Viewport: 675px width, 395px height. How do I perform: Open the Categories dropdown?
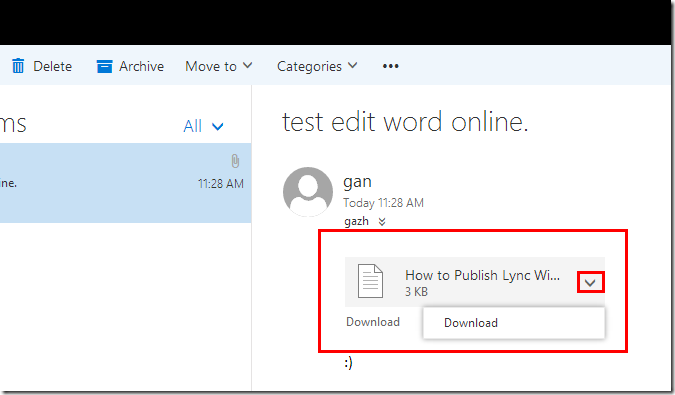317,66
